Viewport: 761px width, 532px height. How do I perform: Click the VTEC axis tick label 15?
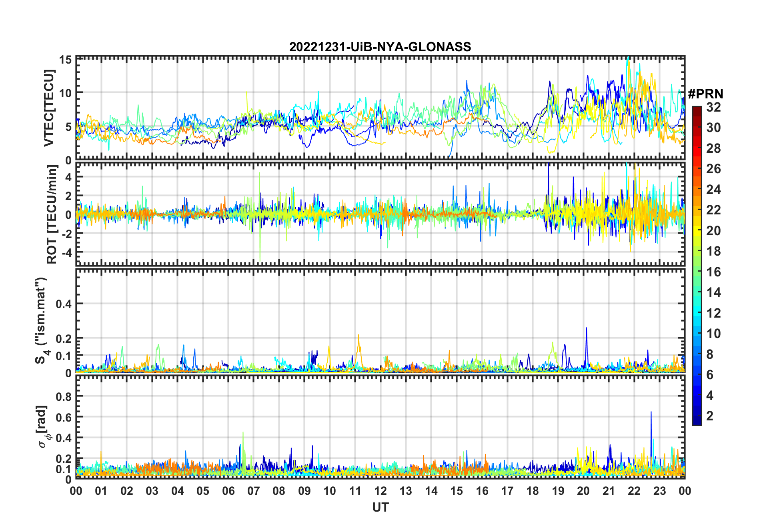click(66, 60)
